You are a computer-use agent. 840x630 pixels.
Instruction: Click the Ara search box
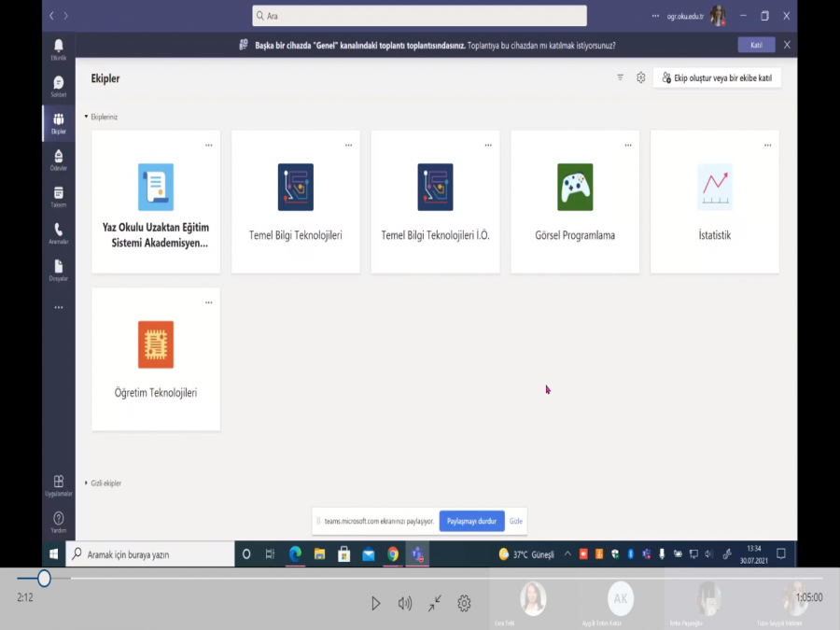[x=419, y=16]
